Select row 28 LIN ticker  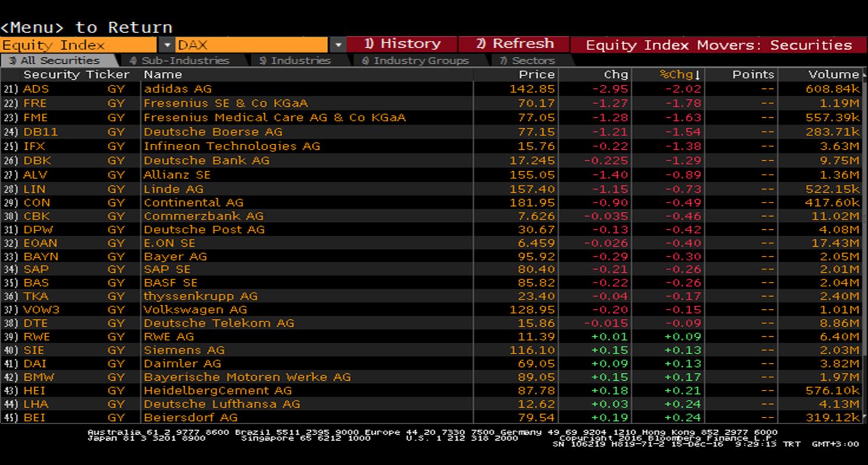[x=34, y=189]
